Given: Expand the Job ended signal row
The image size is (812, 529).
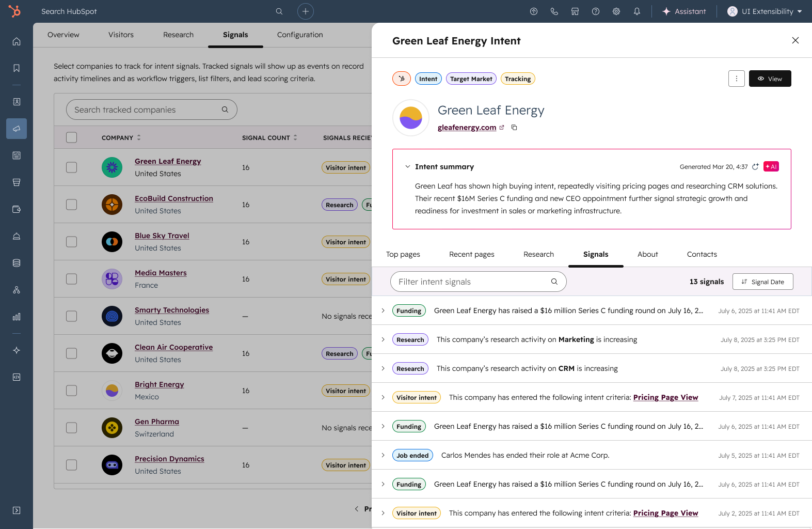Looking at the screenshot, I should tap(383, 455).
